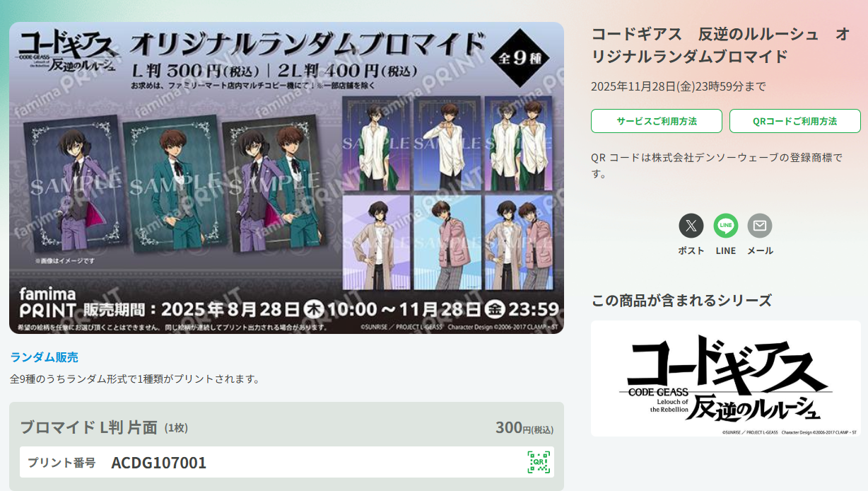Click the メール label under the mail icon
Screen dimensions: 868x491
coord(760,250)
